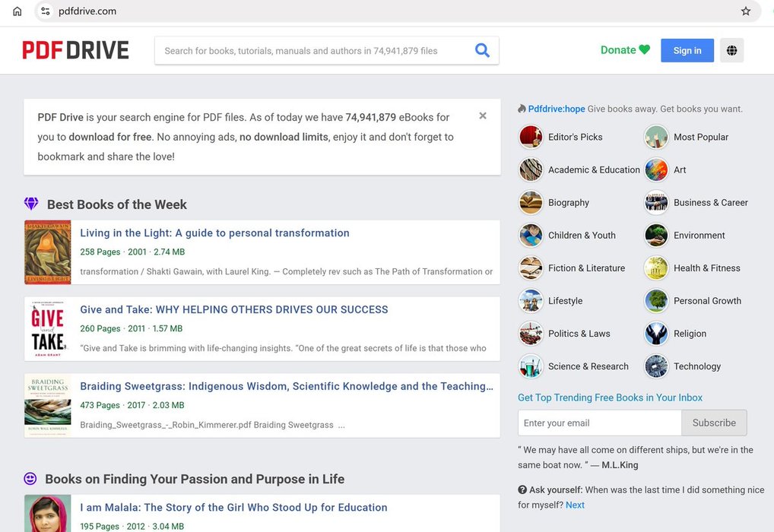
Task: Click the browser home icon
Action: (x=17, y=11)
